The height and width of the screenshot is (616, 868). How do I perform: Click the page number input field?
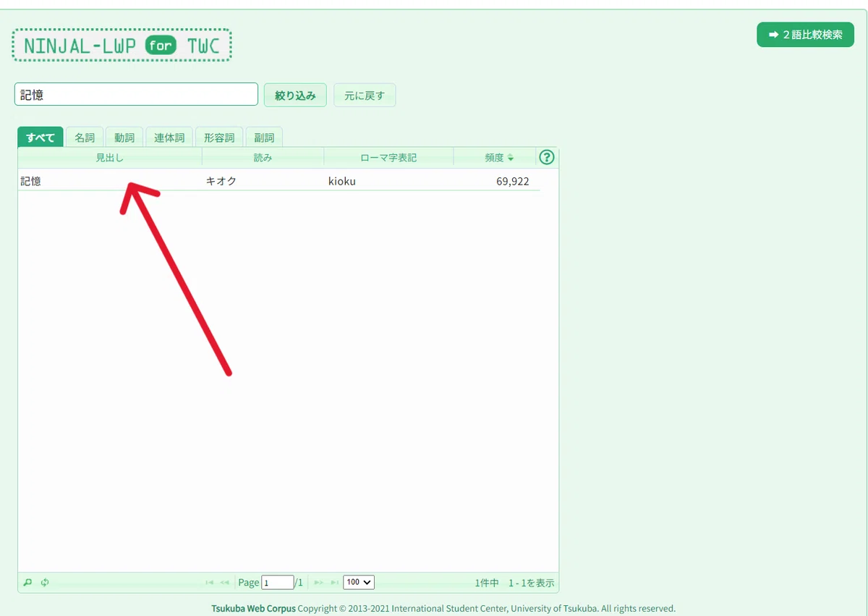click(278, 582)
